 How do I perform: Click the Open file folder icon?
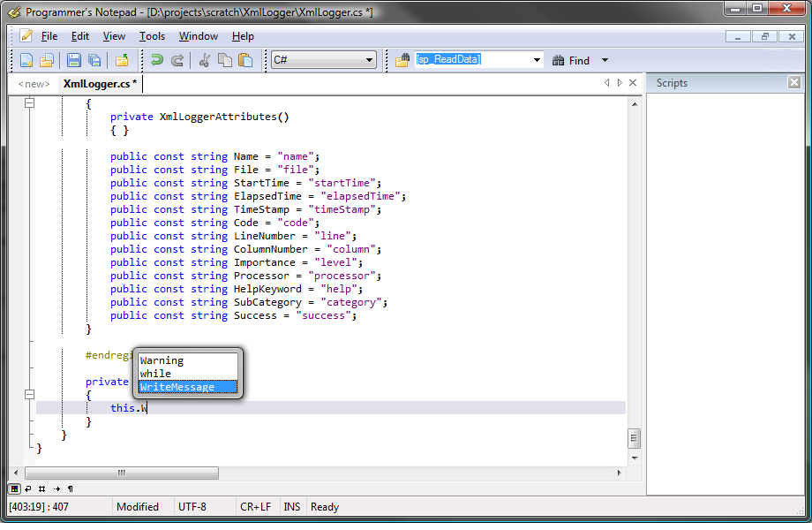pos(47,60)
